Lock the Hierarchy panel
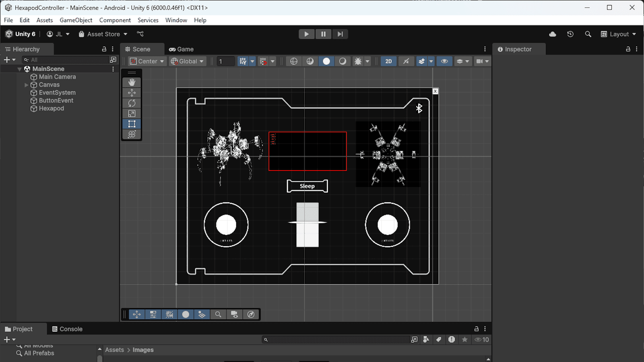 104,49
